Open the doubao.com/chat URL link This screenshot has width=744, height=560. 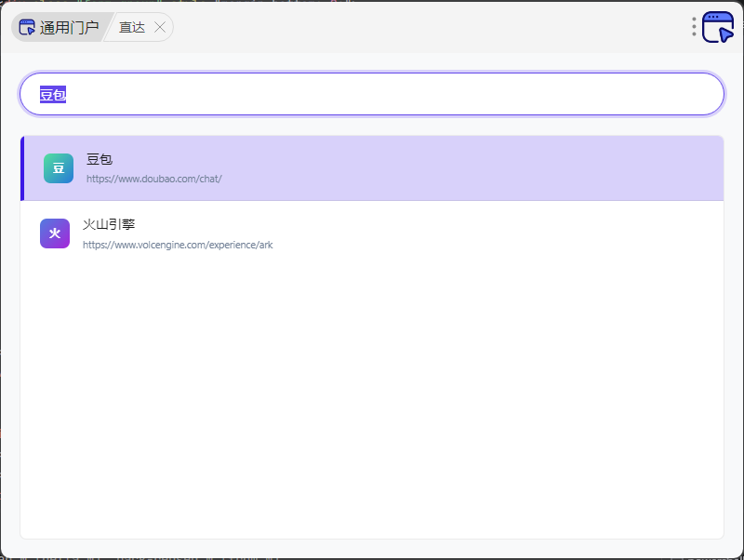(153, 179)
